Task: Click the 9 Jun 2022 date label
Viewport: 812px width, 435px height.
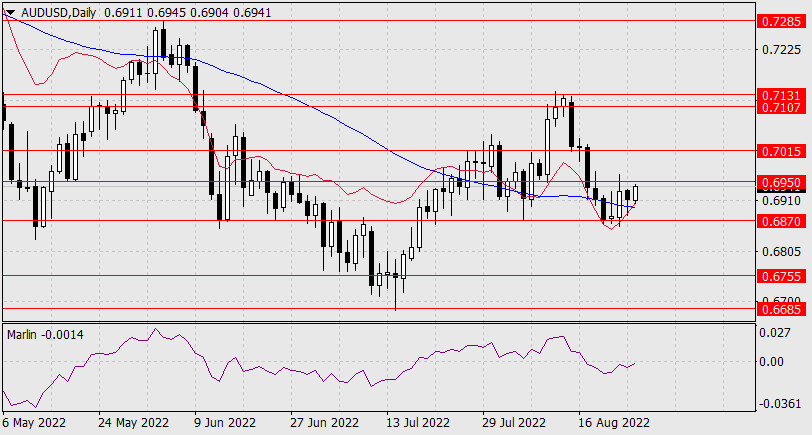Action: (223, 424)
